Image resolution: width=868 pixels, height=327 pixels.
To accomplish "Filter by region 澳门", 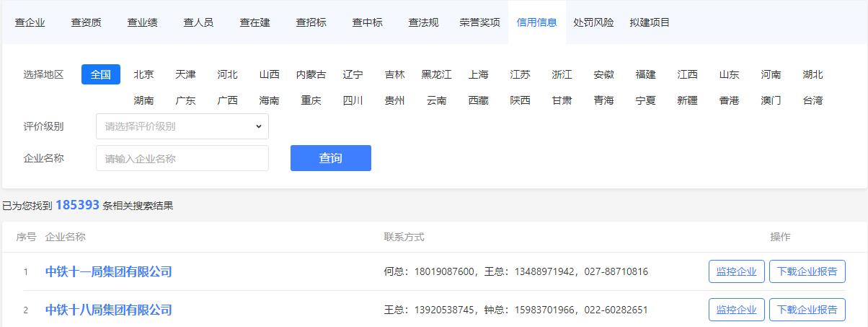I will [x=771, y=100].
